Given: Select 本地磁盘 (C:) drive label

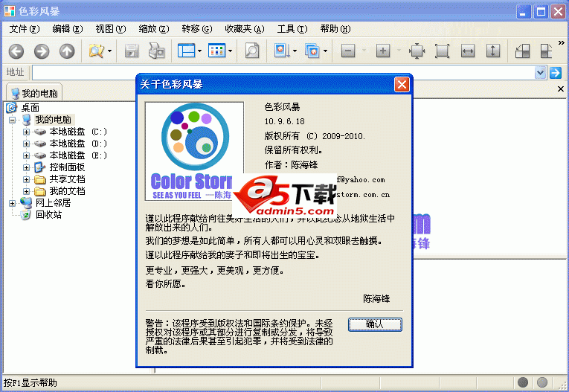Looking at the screenshot, I should [78, 132].
